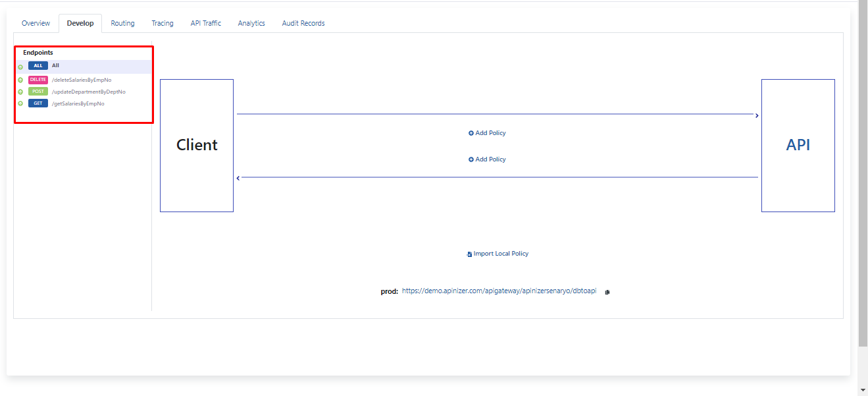Click green status icon beside the DELETE endpoint

pos(20,80)
